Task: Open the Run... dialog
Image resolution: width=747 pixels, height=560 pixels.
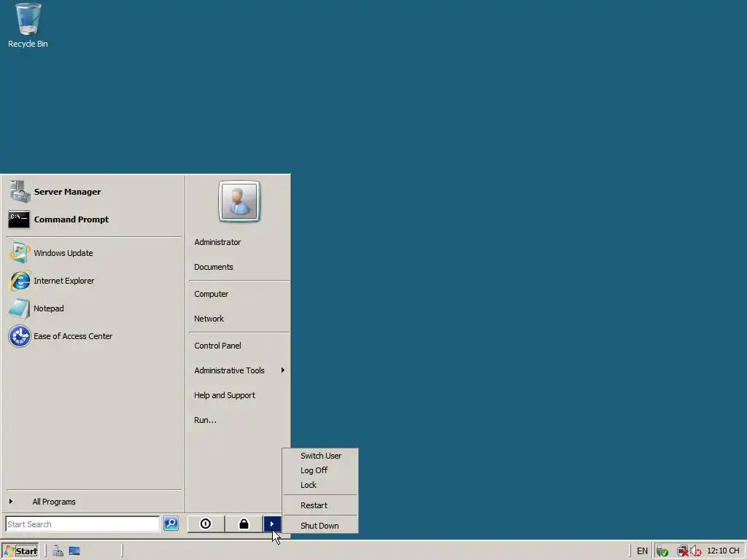Action: [x=239, y=420]
